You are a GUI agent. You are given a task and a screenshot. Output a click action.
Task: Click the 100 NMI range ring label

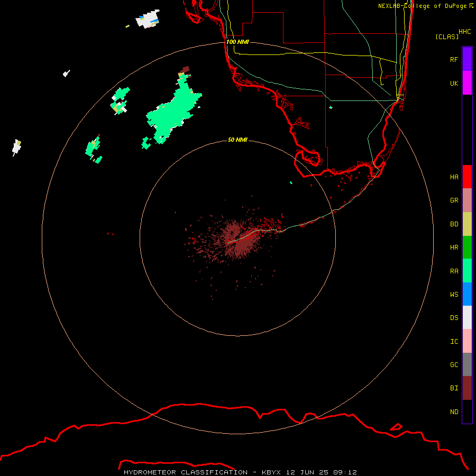tap(237, 42)
